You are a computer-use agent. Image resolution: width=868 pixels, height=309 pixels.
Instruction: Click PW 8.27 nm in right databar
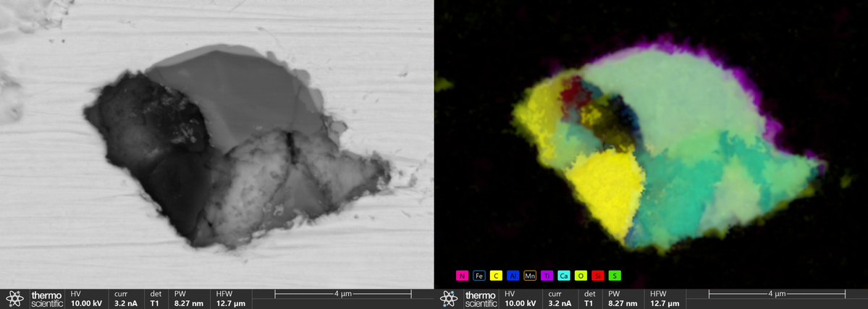coord(622,299)
